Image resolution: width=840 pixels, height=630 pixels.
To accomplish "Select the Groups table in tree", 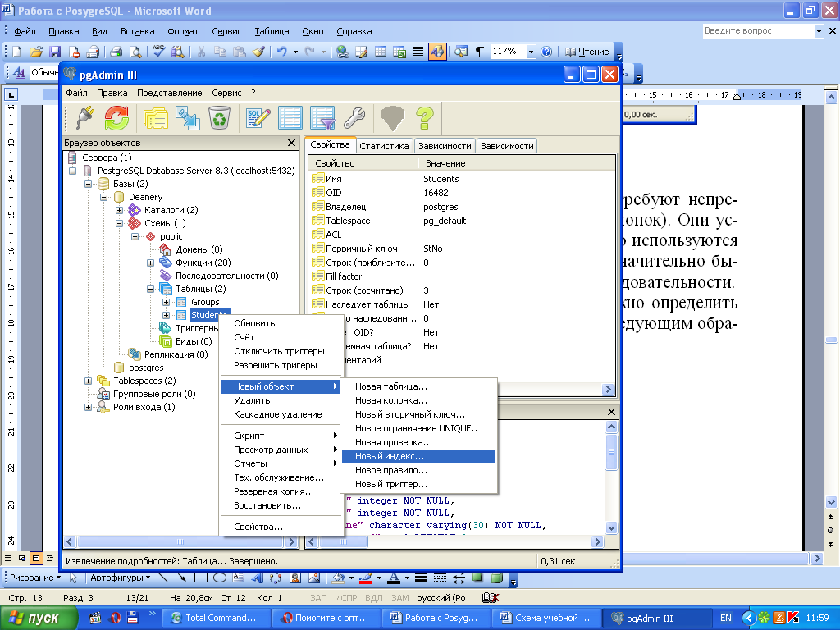I will (x=204, y=302).
